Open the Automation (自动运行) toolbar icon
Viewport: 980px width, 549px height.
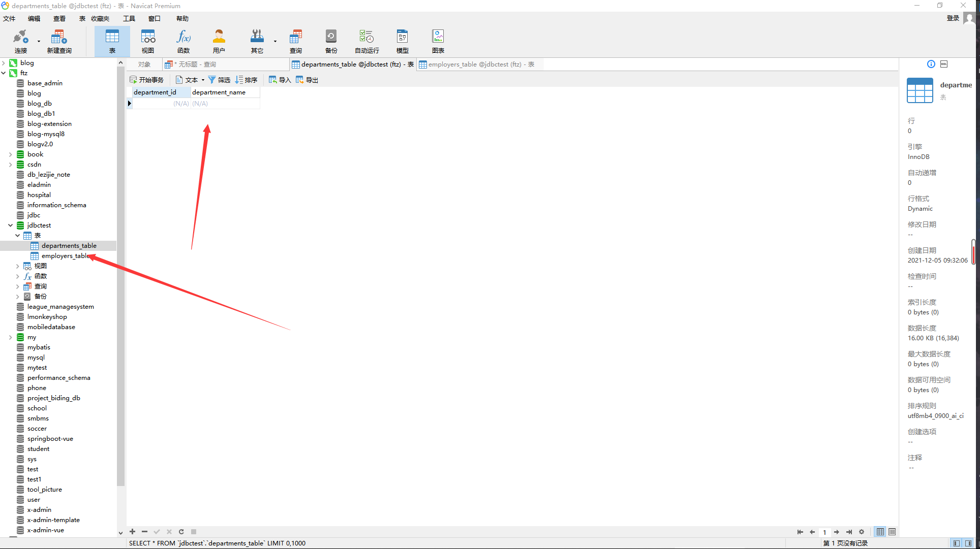point(366,41)
